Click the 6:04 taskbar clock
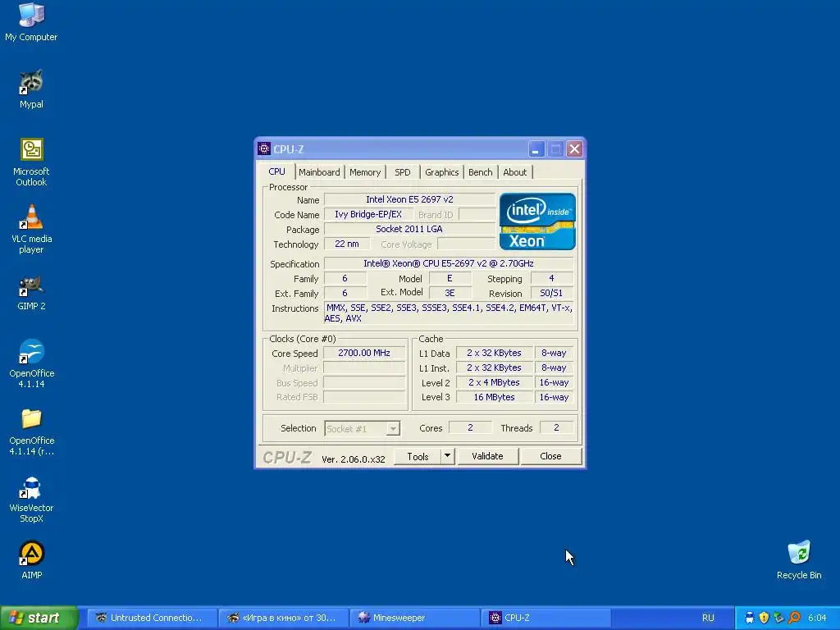The height and width of the screenshot is (630, 840). pyautogui.click(x=817, y=618)
